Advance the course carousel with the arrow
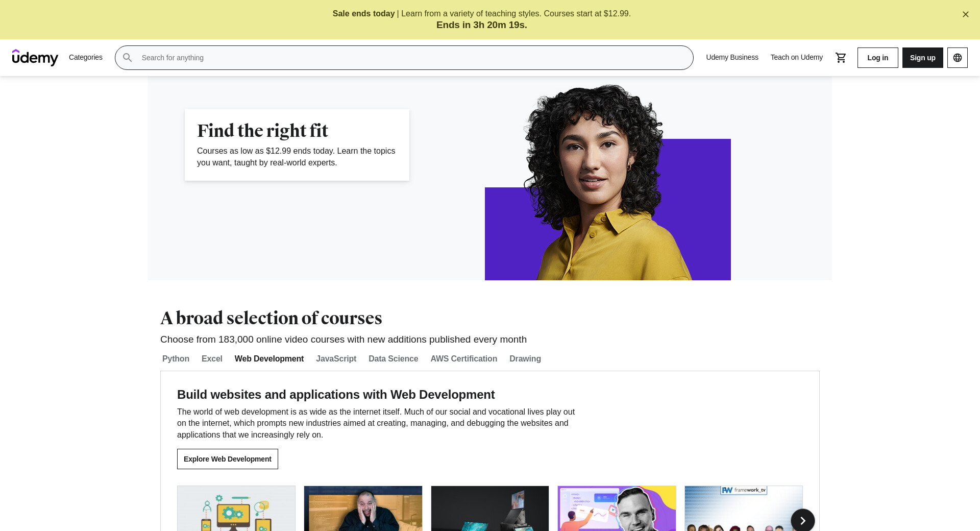The width and height of the screenshot is (980, 531). tap(803, 520)
